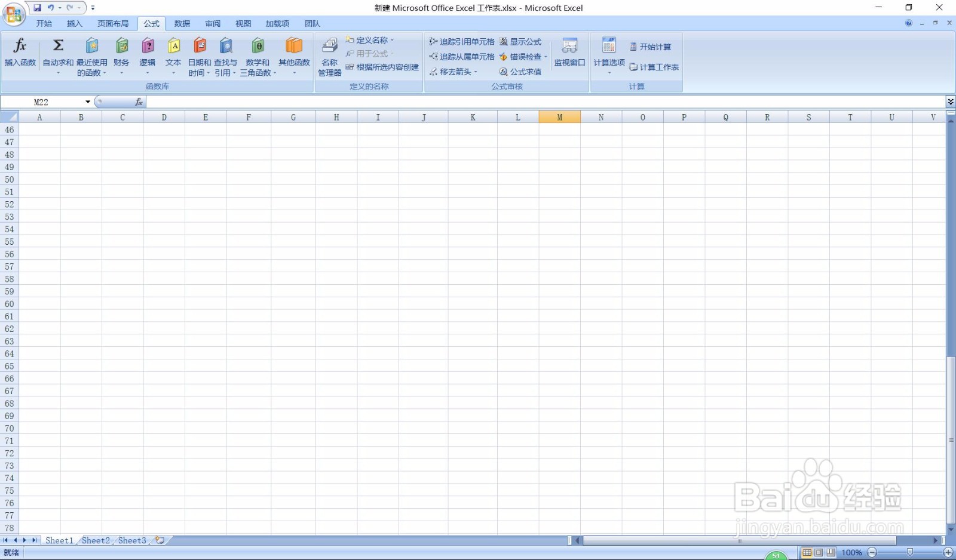Click the Insert Function fx icon
Viewport: 956px width, 560px height.
pyautogui.click(x=20, y=46)
